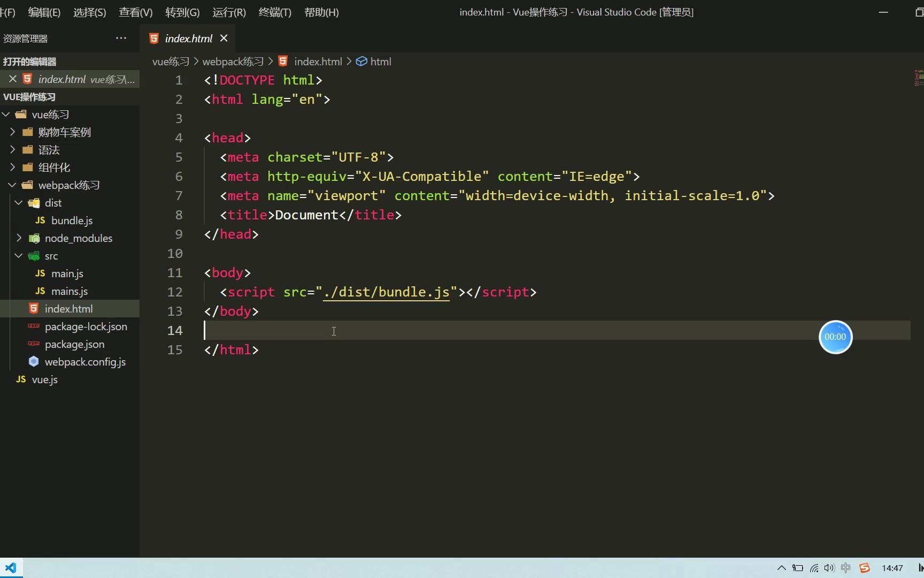Open VS Code from the taskbar icon
924x578 pixels.
(11, 568)
